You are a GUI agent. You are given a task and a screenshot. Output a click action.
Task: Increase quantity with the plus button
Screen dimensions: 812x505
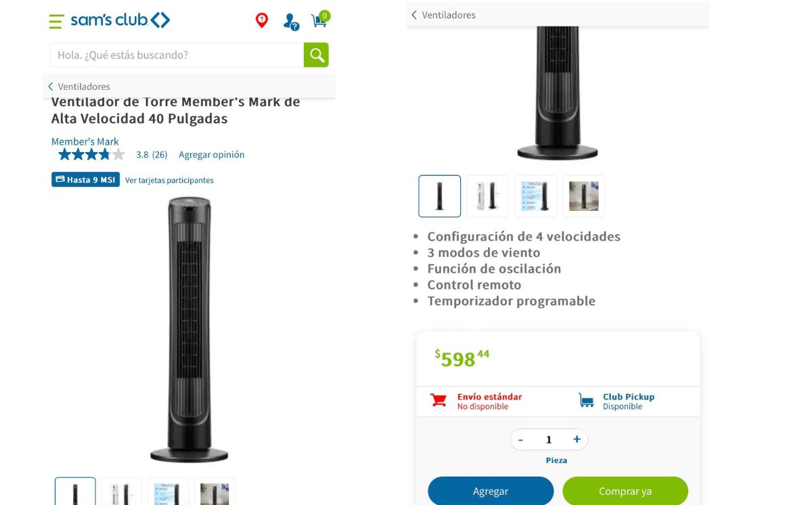pos(577,439)
